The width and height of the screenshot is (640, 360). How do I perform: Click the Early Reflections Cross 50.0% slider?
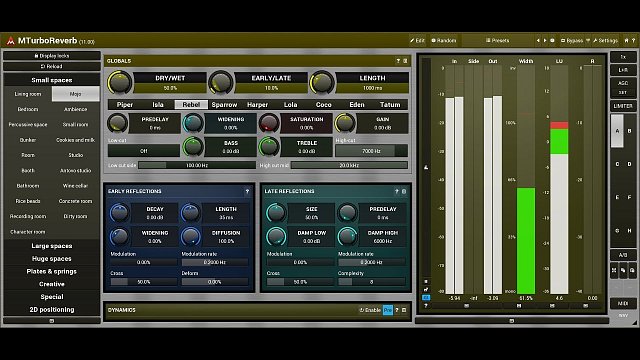coord(143,282)
